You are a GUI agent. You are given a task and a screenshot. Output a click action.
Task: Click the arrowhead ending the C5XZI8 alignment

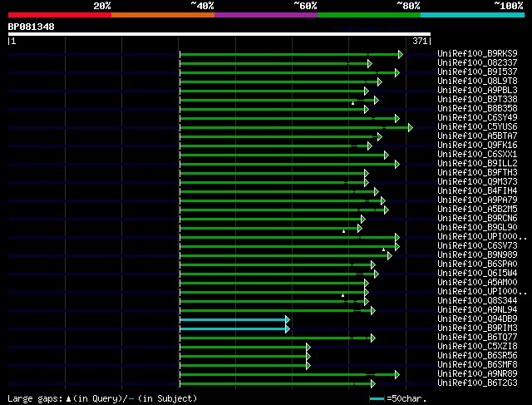point(308,348)
